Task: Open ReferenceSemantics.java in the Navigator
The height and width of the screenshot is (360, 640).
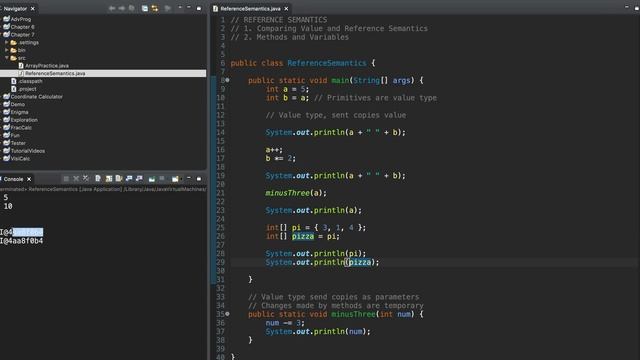Action: coord(55,73)
